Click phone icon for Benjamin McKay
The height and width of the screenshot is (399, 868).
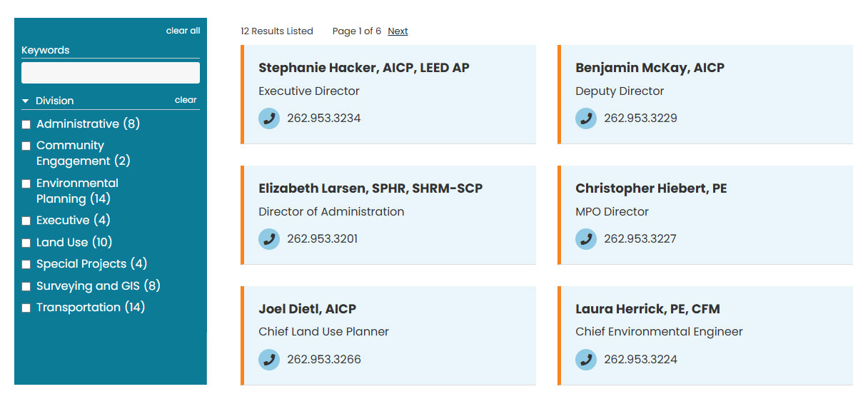(x=586, y=118)
